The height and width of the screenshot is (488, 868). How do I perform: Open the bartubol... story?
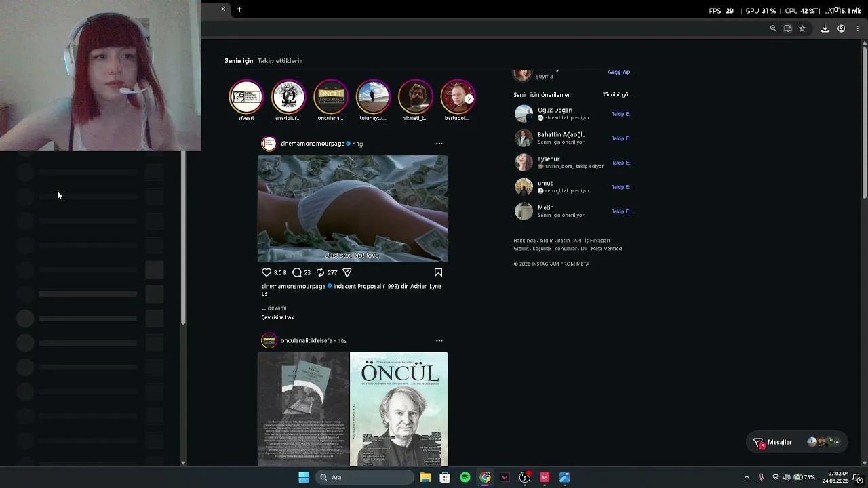(x=457, y=98)
